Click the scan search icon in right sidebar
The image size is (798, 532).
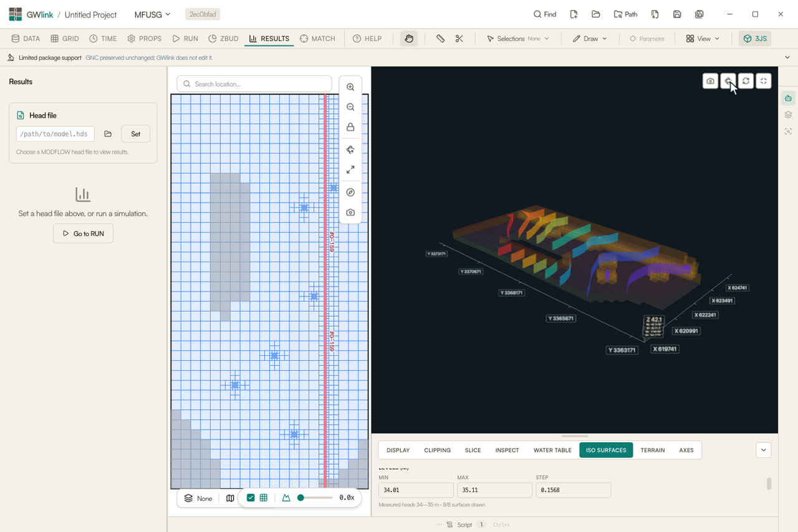789,131
